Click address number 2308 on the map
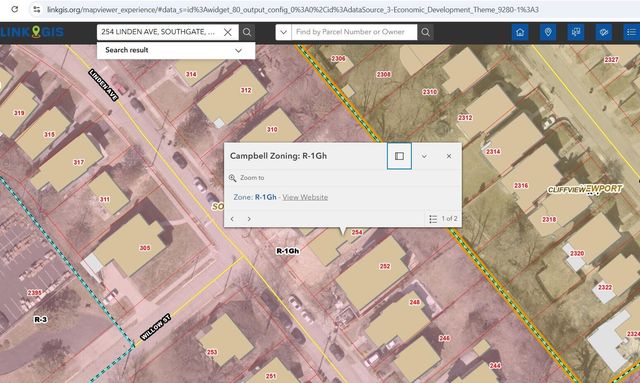 tap(383, 74)
